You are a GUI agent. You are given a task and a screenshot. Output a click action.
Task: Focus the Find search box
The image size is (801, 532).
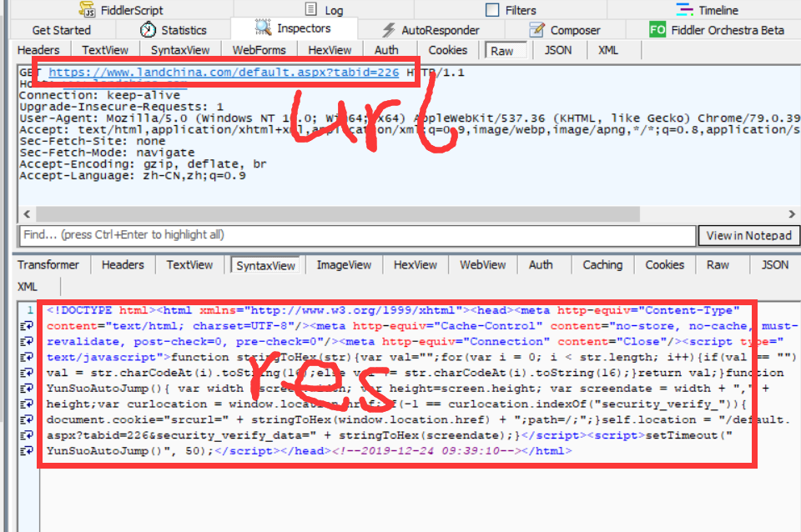point(358,235)
